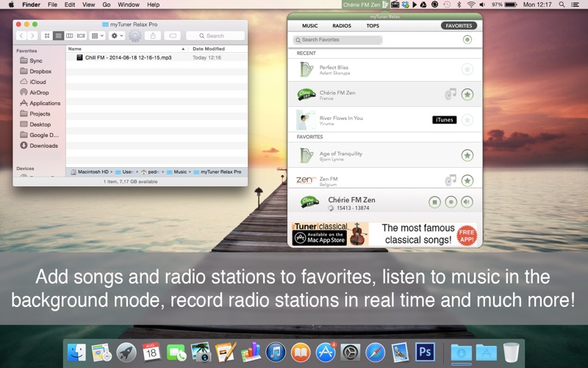Open Applications in the Finder sidebar
Image resolution: width=588 pixels, height=368 pixels.
click(x=40, y=103)
